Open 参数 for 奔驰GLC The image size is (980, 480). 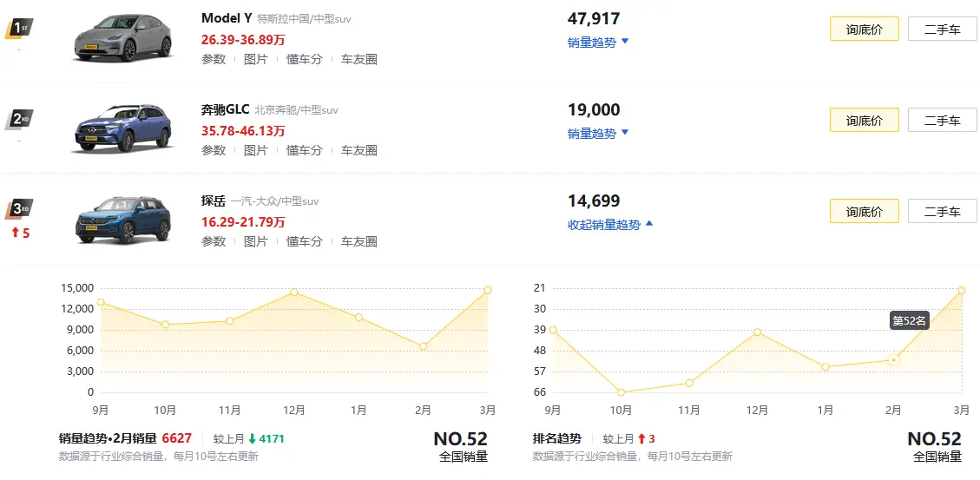coord(214,150)
